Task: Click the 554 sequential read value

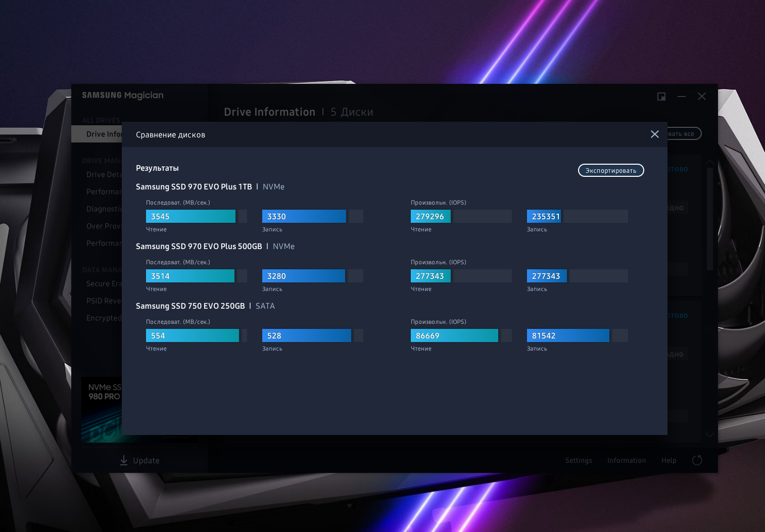Action: pyautogui.click(x=158, y=335)
